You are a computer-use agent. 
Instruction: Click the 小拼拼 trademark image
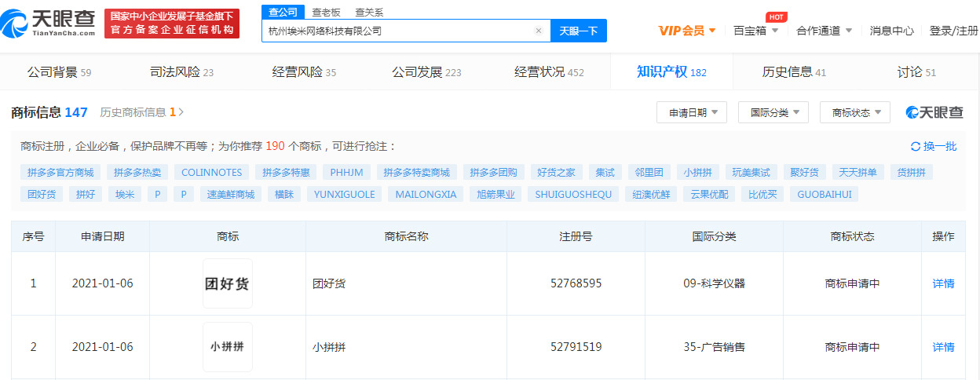(228, 346)
